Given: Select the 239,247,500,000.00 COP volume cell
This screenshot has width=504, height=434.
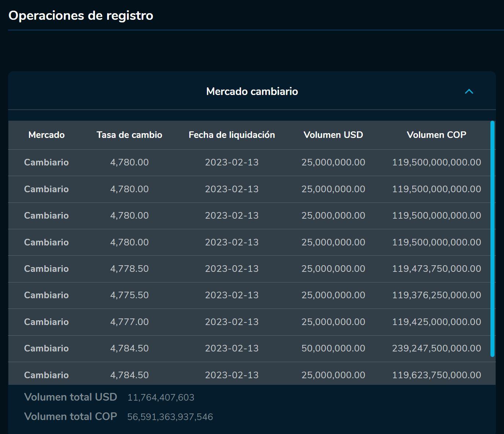Looking at the screenshot, I should tap(436, 349).
